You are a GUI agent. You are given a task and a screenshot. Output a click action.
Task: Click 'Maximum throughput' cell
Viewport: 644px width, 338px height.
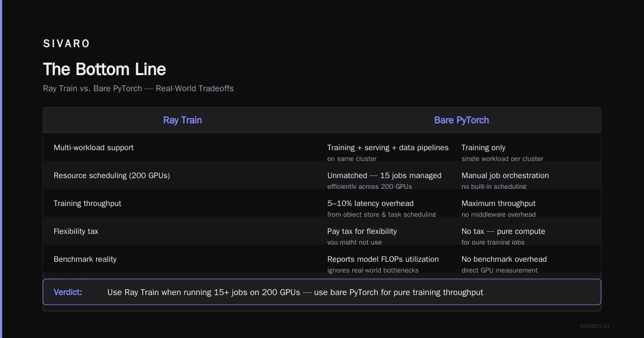coord(499,203)
